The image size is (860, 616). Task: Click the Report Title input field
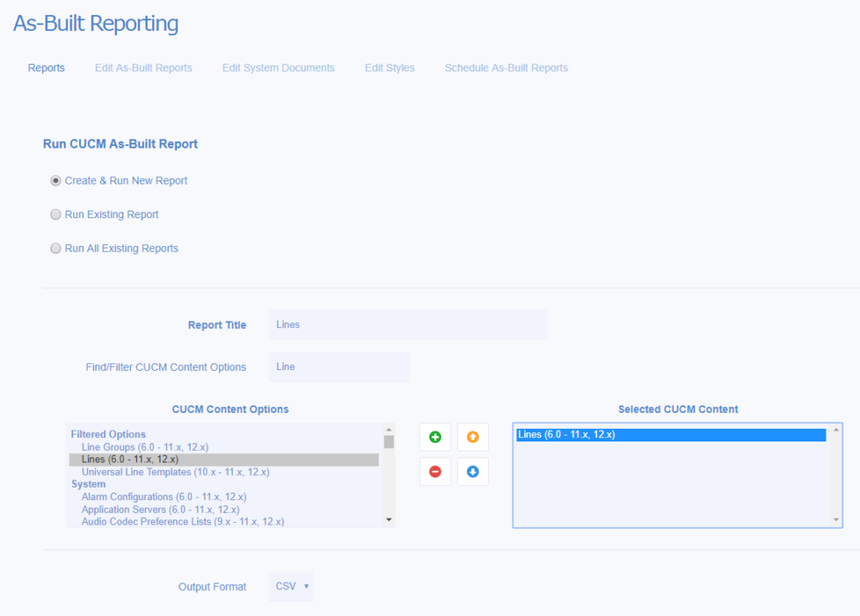point(407,325)
